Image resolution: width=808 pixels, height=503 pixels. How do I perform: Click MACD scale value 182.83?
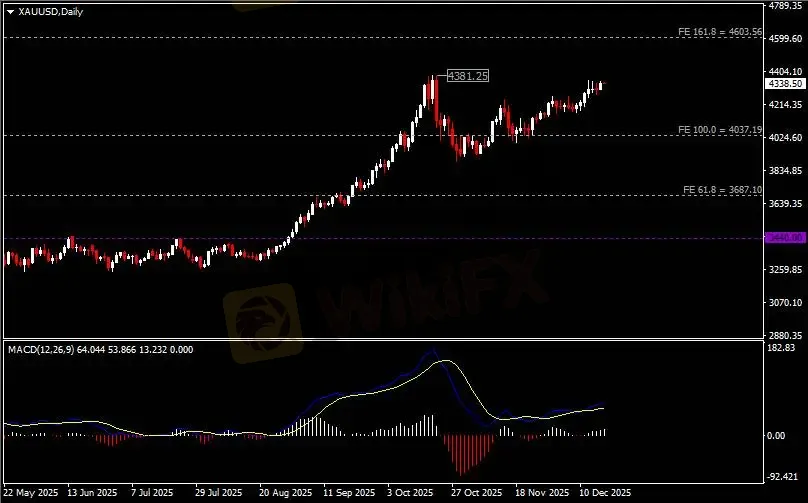pyautogui.click(x=781, y=348)
